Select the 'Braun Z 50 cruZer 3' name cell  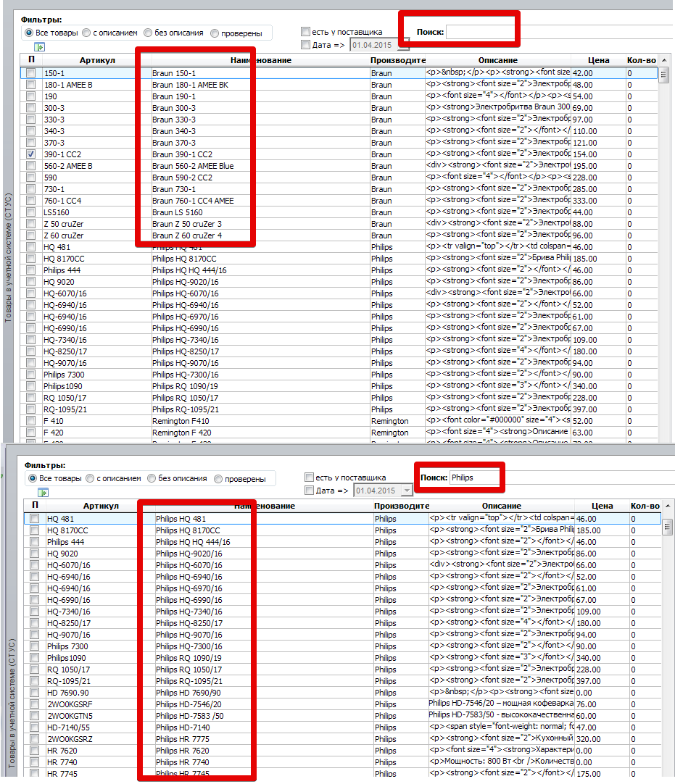260,224
